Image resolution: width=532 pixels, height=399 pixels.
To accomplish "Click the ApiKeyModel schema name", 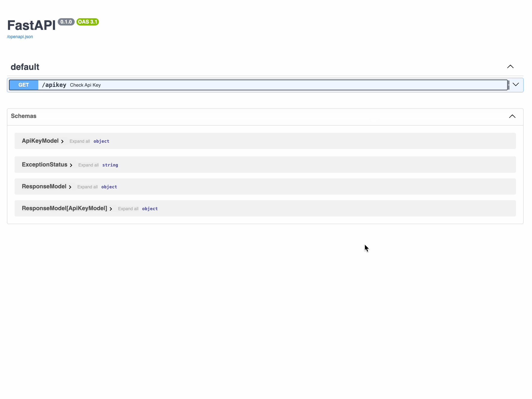I will pyautogui.click(x=40, y=141).
